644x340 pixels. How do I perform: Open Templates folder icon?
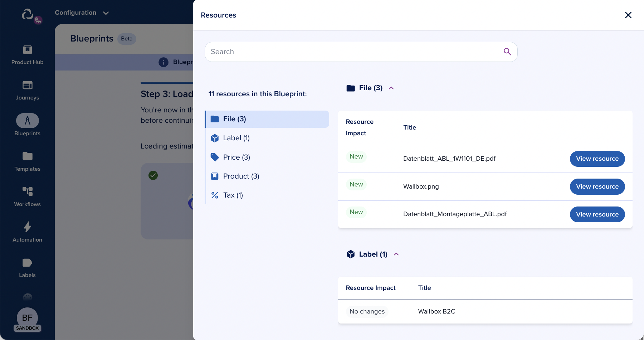coord(27,156)
